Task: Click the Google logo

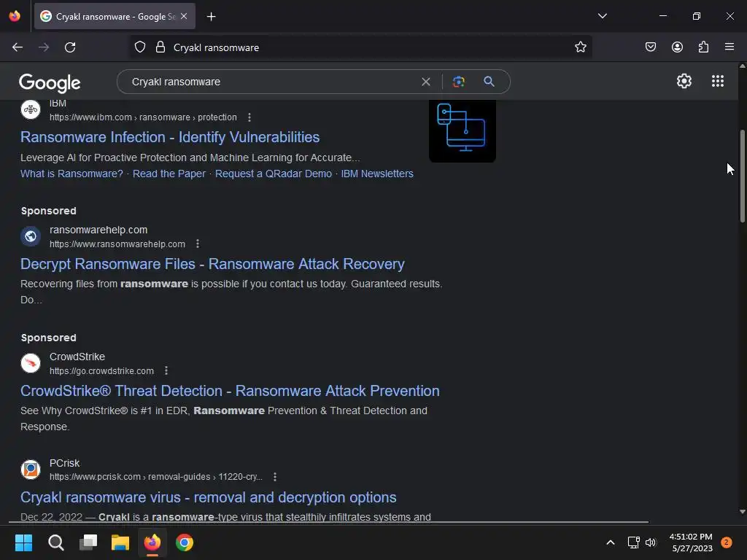Action: tap(50, 83)
